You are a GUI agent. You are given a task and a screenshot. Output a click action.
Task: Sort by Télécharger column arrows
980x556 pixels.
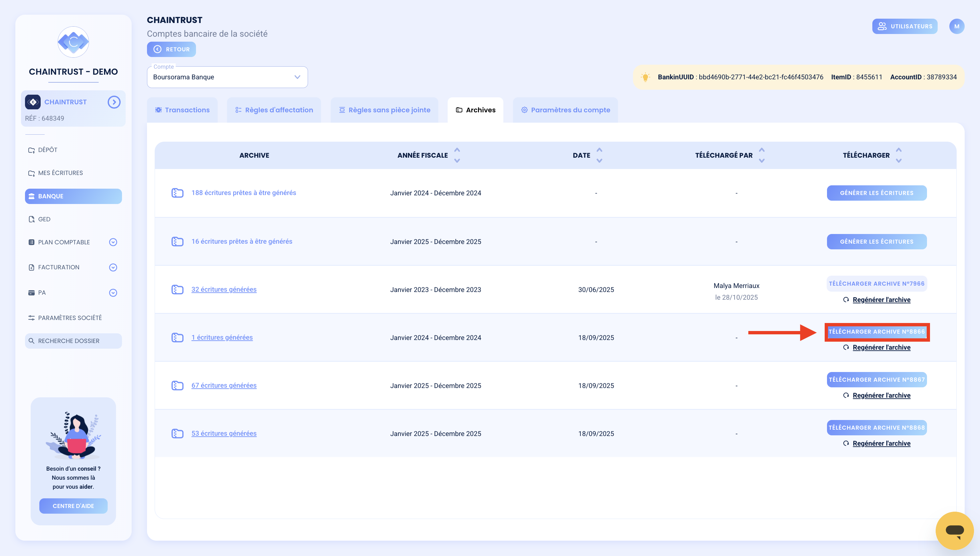point(899,155)
